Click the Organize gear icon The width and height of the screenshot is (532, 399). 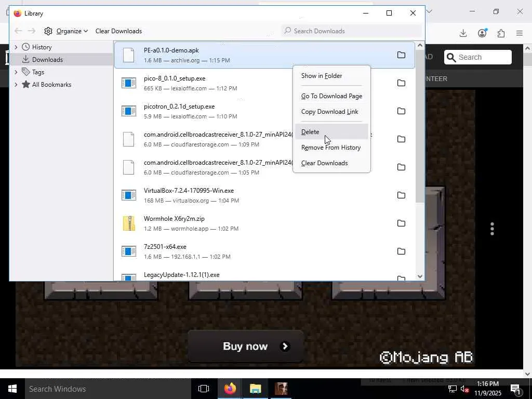(x=48, y=31)
